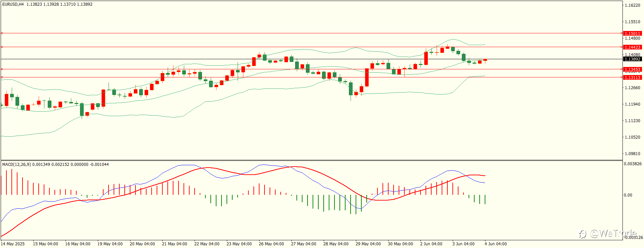Click the 1.12660 price scale value

point(632,88)
